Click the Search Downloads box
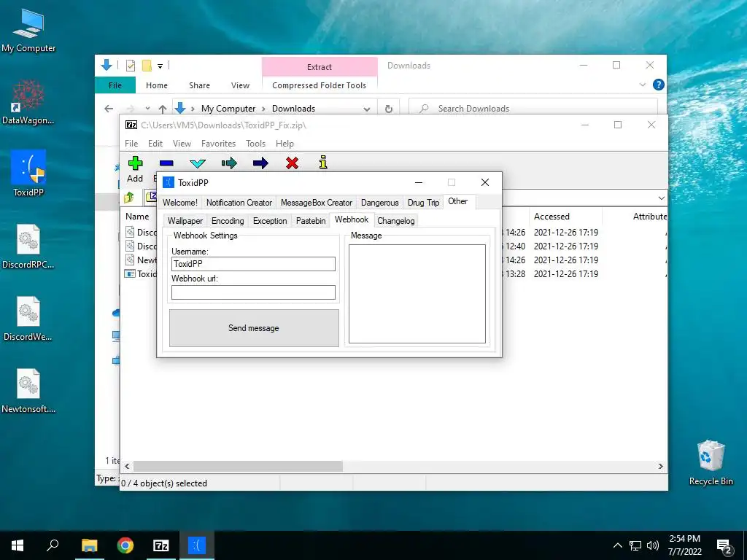This screenshot has width=747, height=560. click(x=533, y=109)
